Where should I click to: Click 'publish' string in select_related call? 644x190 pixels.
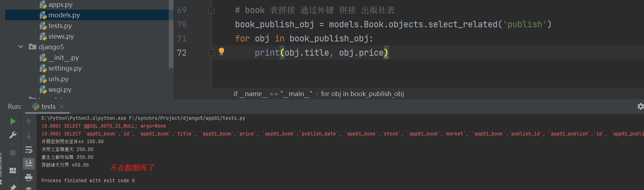coord(524,24)
